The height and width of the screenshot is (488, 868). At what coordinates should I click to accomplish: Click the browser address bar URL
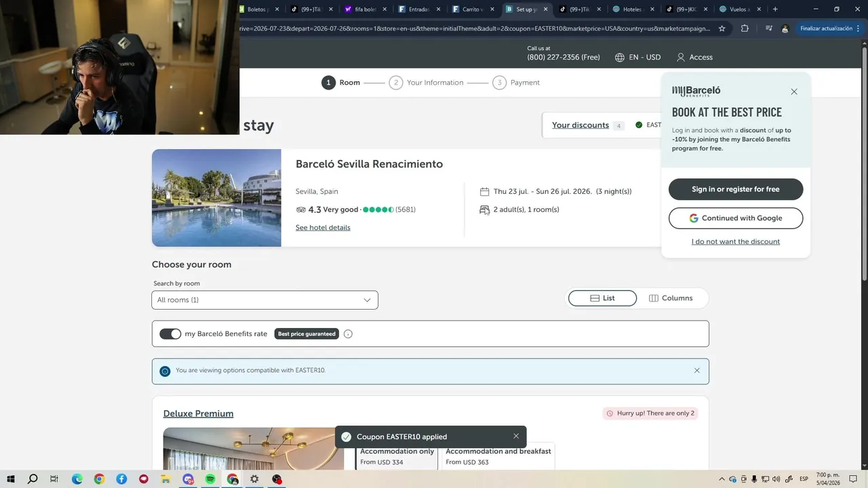tap(475, 28)
